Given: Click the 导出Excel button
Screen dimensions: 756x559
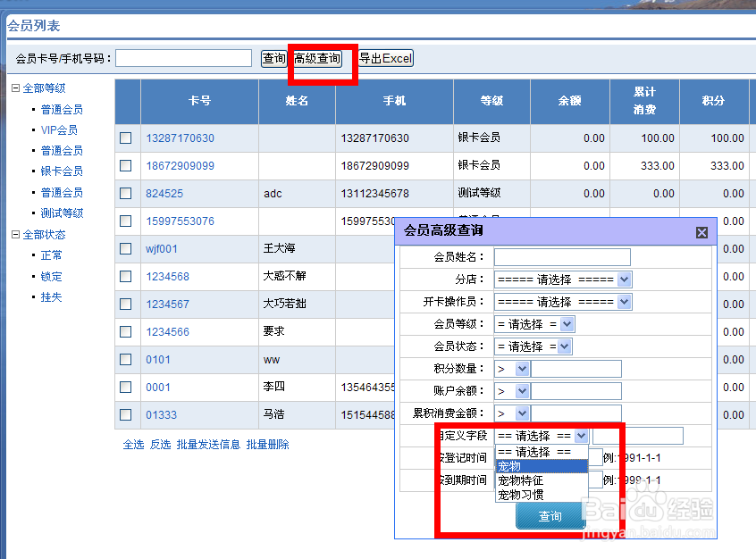Looking at the screenshot, I should tap(384, 57).
